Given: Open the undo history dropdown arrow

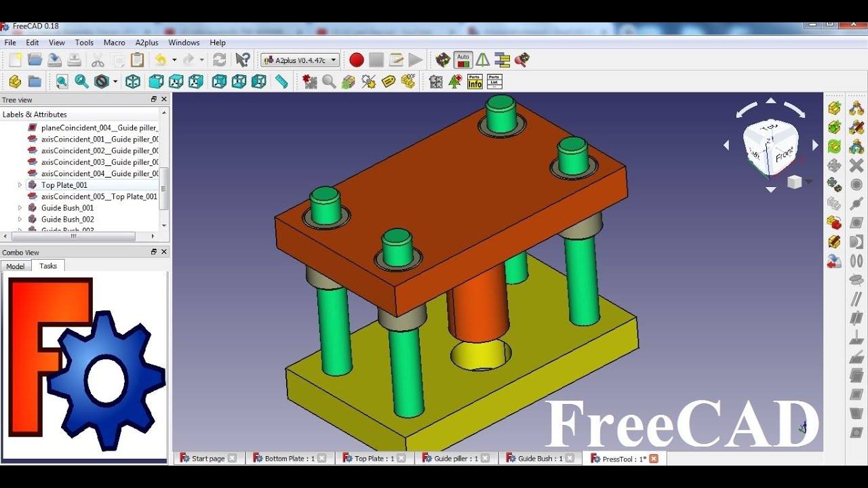Looking at the screenshot, I should tap(174, 60).
